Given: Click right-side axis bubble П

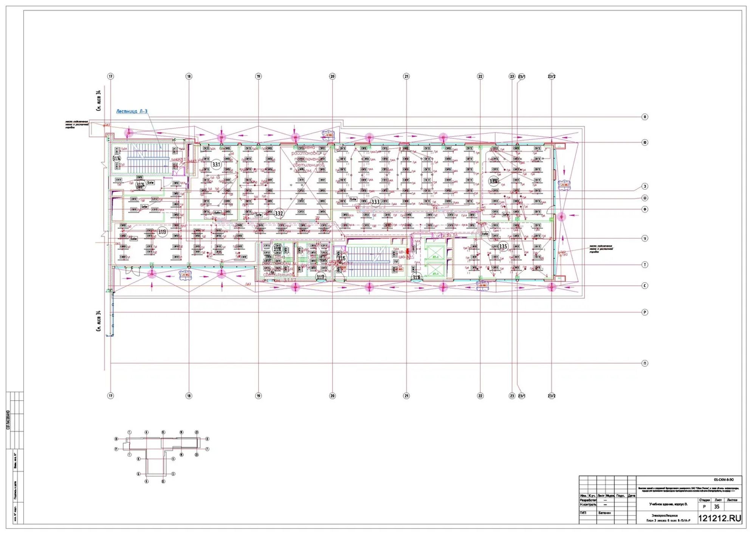Looking at the screenshot, I should (645, 363).
